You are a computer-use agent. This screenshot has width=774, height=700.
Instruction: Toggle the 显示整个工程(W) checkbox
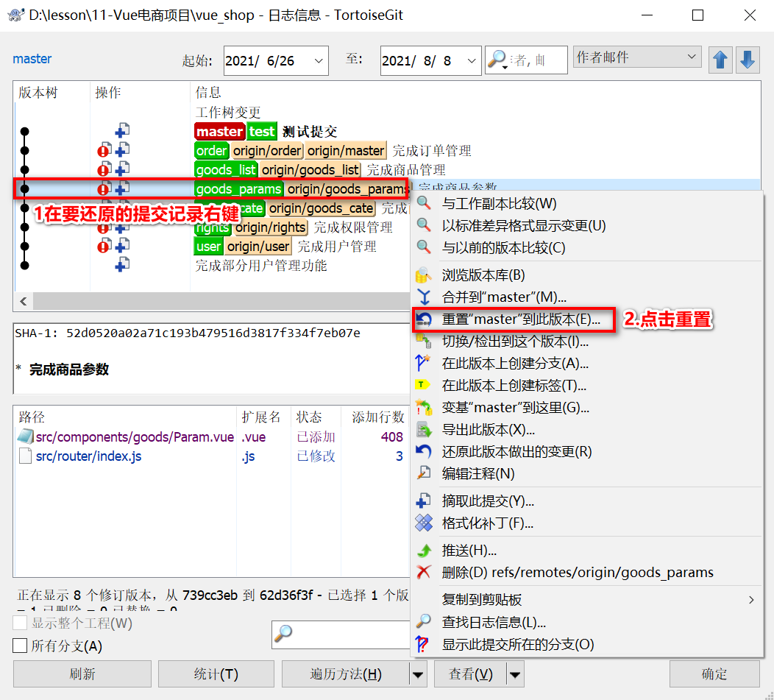pyautogui.click(x=20, y=623)
